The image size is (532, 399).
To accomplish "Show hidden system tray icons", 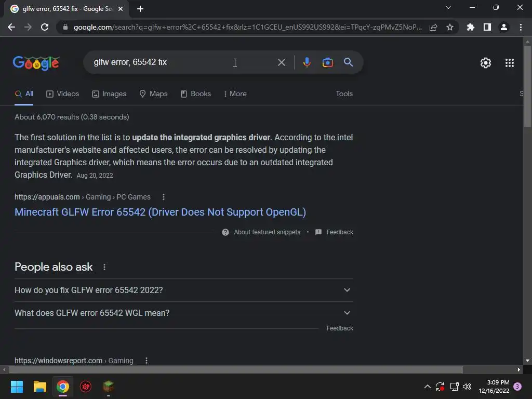I will [x=428, y=387].
